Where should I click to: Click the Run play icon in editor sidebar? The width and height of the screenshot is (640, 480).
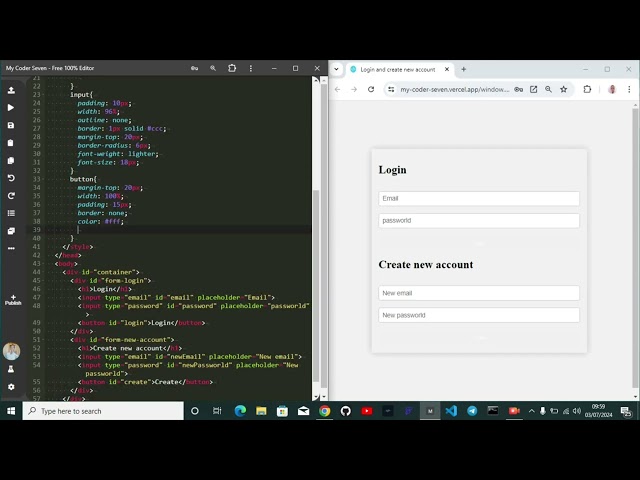11,107
